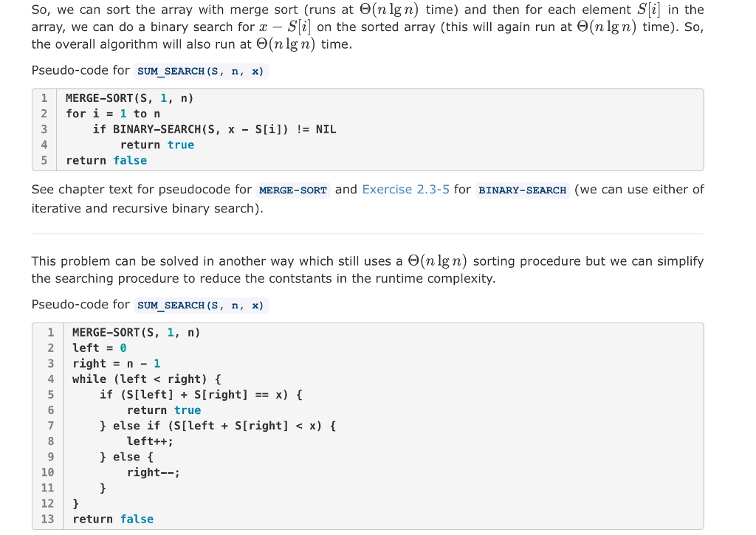
Task: Click 'else if (S[left + S[right] < x)' line
Action: (218, 426)
